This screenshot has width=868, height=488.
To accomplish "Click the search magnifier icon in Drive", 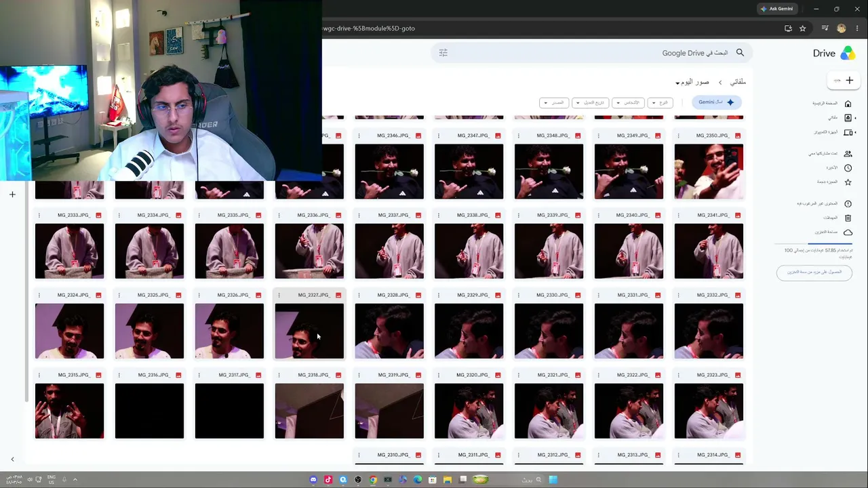I will tap(740, 53).
